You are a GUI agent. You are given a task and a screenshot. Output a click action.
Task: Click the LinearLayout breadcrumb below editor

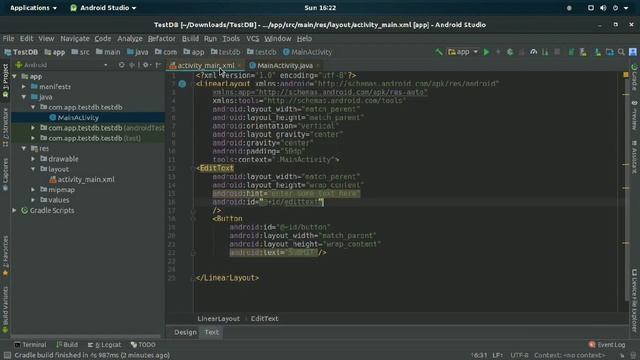tap(218, 319)
